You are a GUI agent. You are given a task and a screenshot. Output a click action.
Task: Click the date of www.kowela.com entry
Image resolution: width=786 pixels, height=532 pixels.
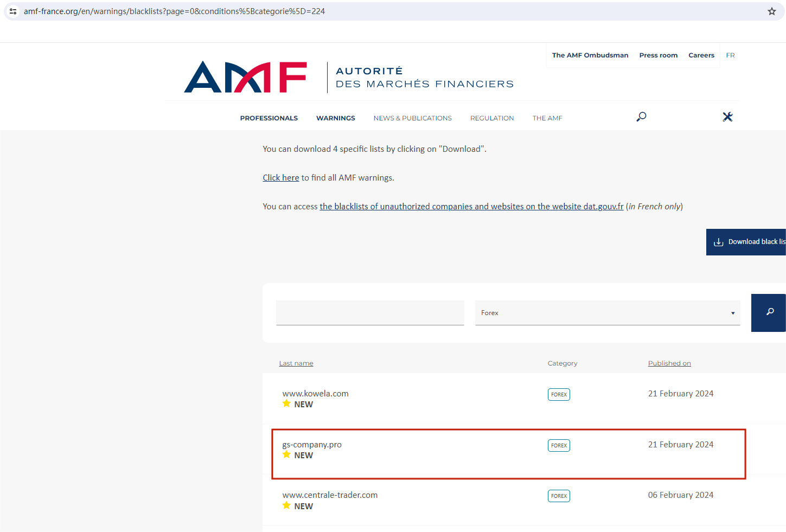click(681, 394)
